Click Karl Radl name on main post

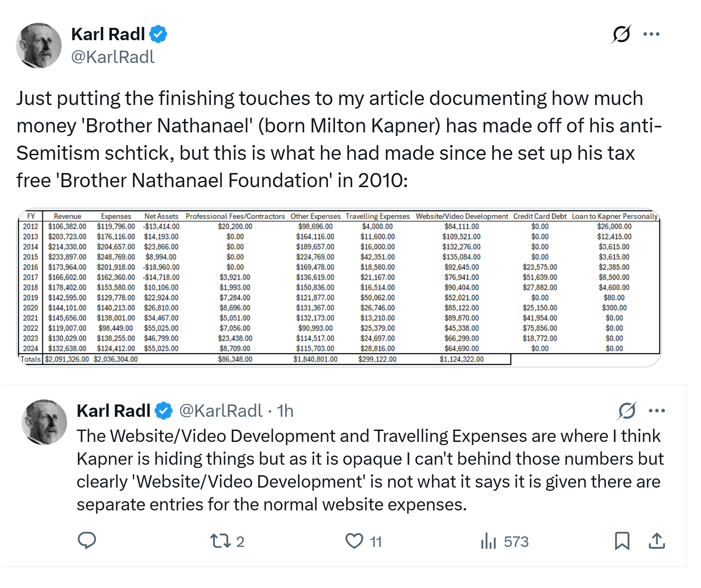[x=108, y=34]
